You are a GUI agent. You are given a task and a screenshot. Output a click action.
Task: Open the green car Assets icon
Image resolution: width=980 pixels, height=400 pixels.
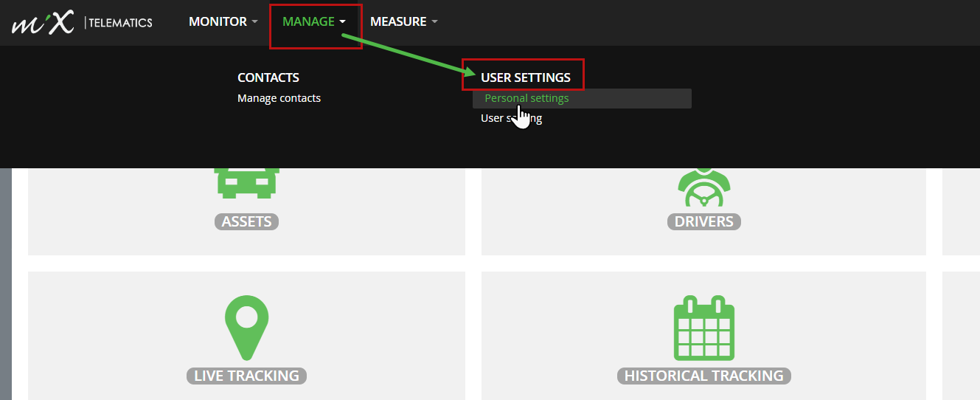coord(247,184)
